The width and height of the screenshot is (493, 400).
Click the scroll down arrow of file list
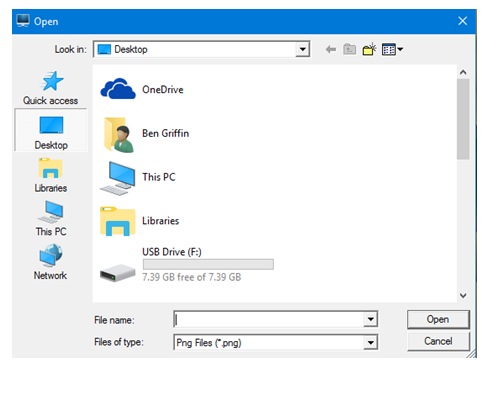pyautogui.click(x=463, y=295)
